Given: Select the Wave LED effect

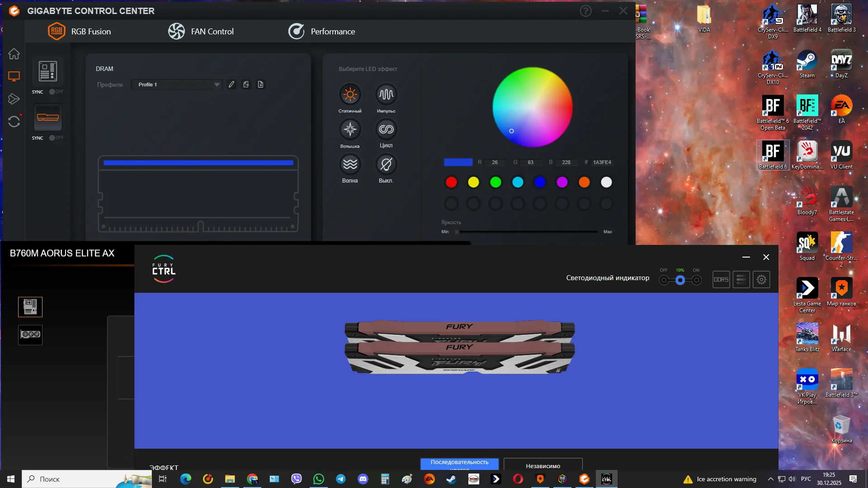Looking at the screenshot, I should tap(350, 164).
